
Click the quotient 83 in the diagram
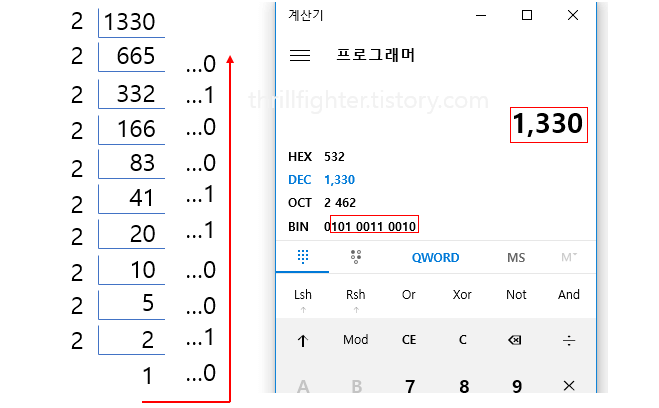point(142,163)
